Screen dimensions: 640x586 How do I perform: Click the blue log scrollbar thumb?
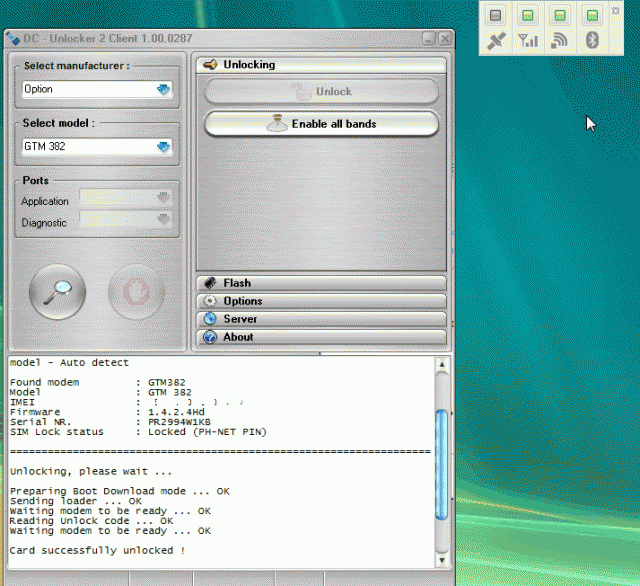[442, 465]
